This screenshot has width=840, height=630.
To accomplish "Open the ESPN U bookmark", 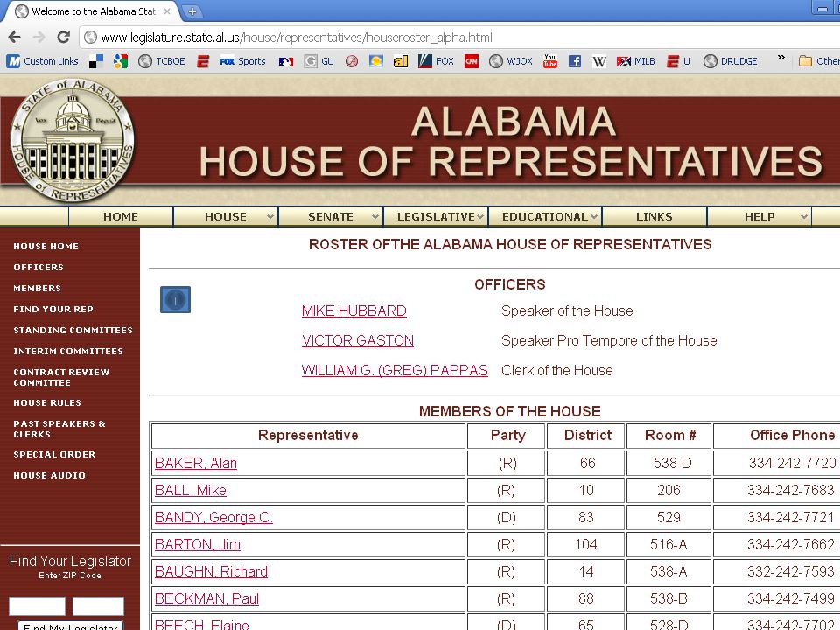I will pyautogui.click(x=678, y=61).
